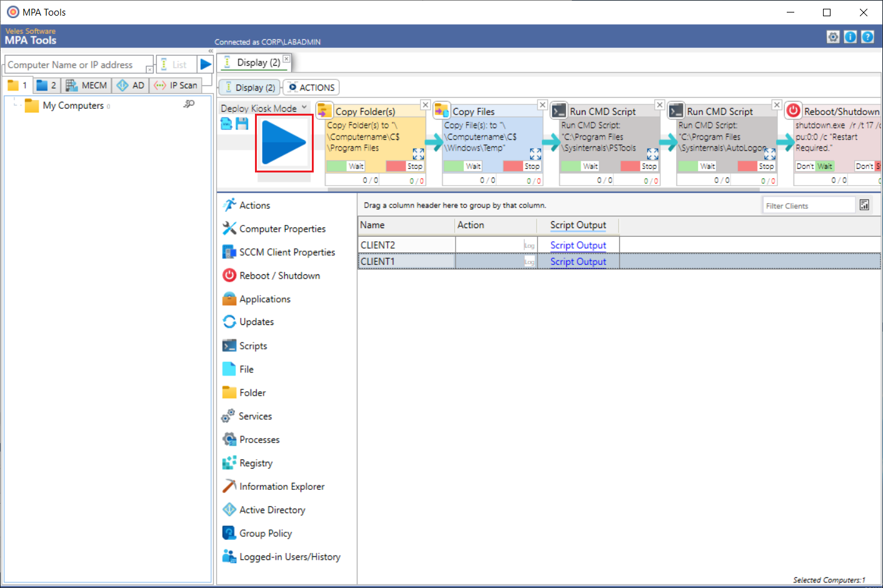Viewport: 883px width, 588px height.
Task: Open Actions in the side menu
Action: 246,205
